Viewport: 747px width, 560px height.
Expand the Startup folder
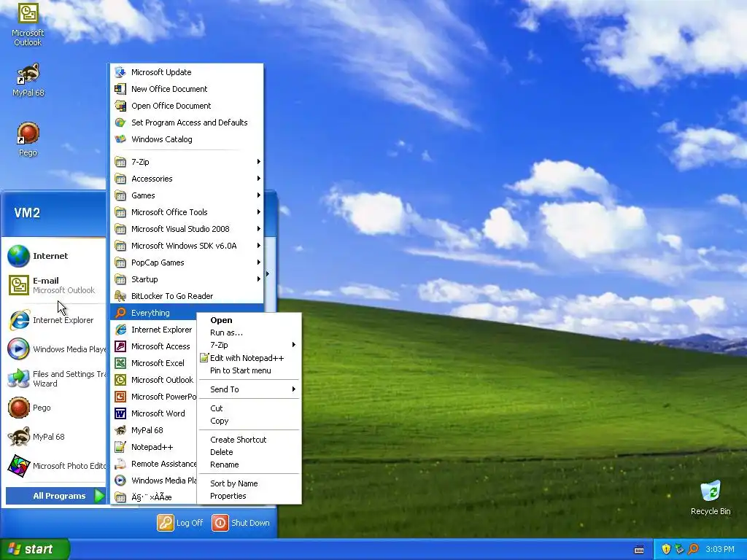(x=187, y=279)
